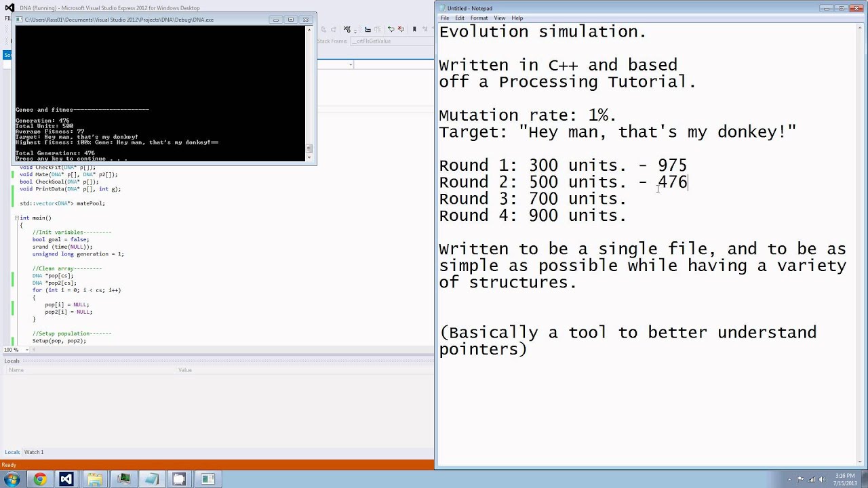Open Notepad Edit menu
Screen dimensions: 868x488
[x=460, y=18]
